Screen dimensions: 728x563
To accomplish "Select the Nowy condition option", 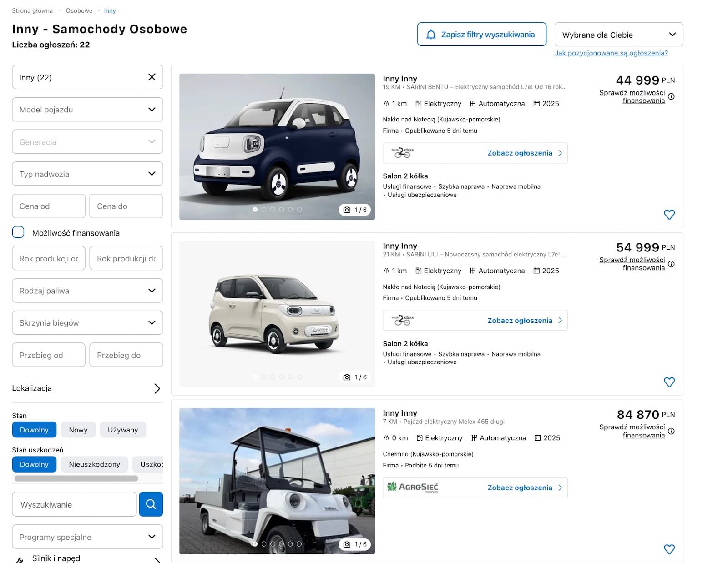I will [78, 430].
